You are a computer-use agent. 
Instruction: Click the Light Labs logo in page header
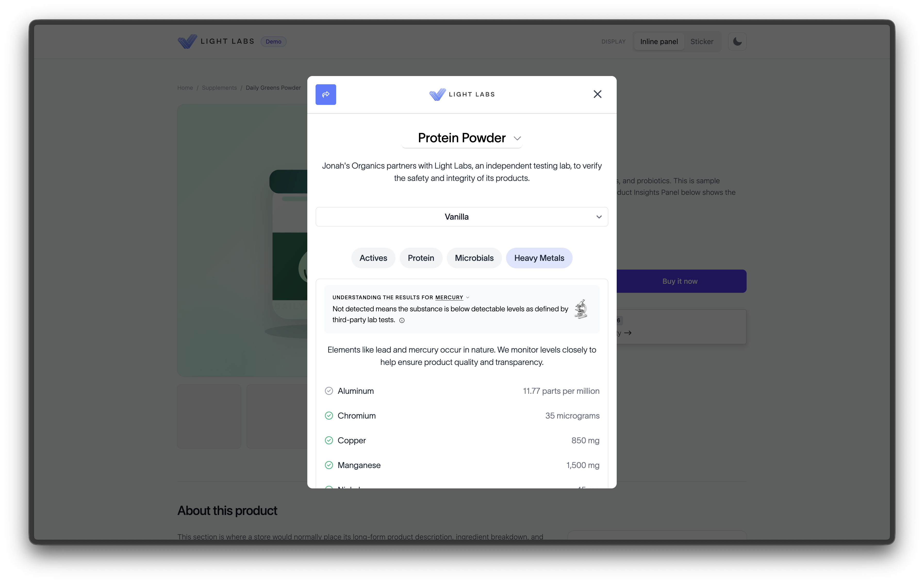216,41
